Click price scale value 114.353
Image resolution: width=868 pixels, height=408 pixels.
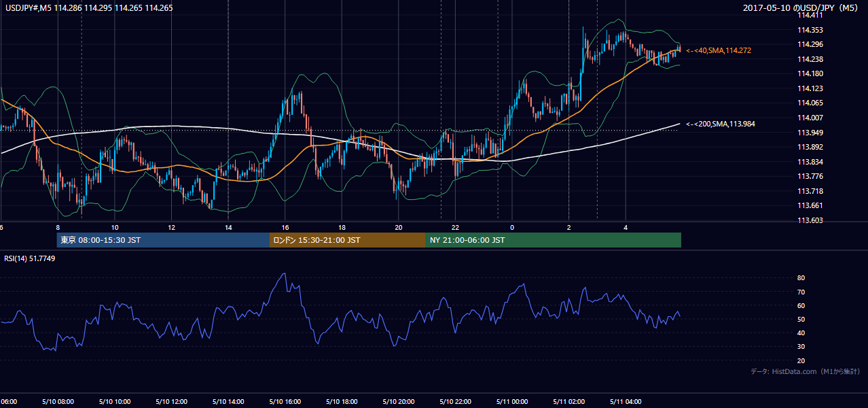coord(810,30)
